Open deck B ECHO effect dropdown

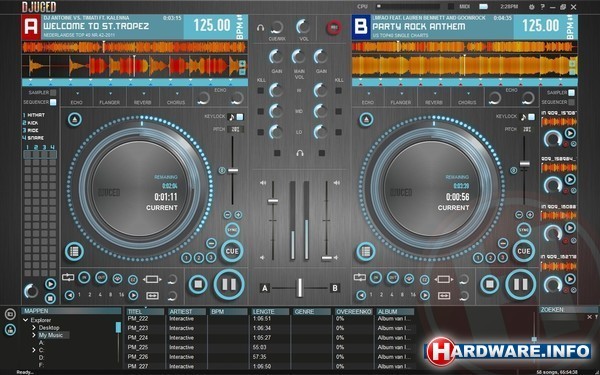[368, 93]
